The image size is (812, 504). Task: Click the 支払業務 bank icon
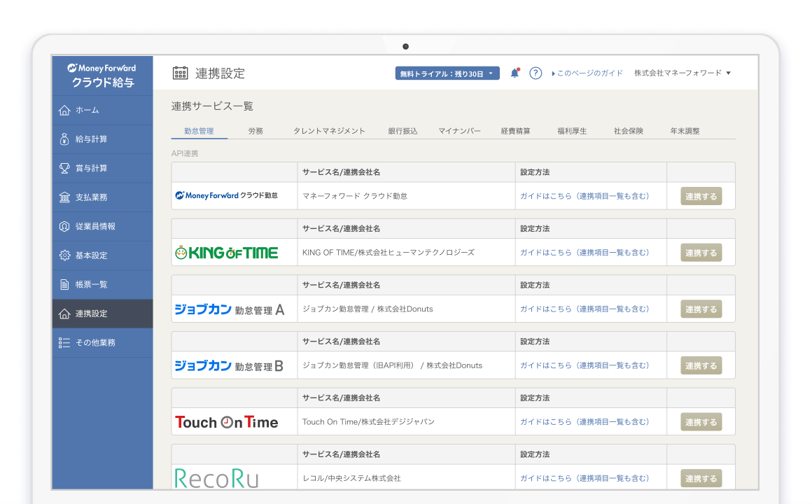point(64,197)
